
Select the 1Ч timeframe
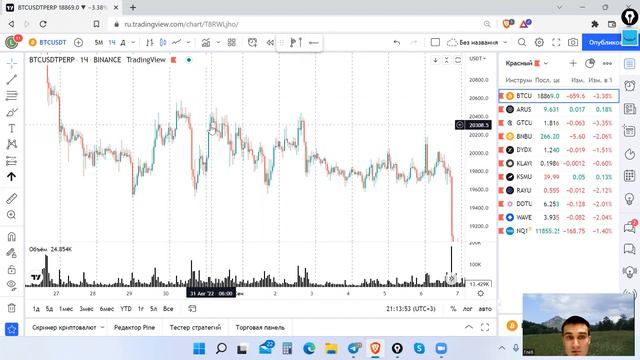coord(112,42)
